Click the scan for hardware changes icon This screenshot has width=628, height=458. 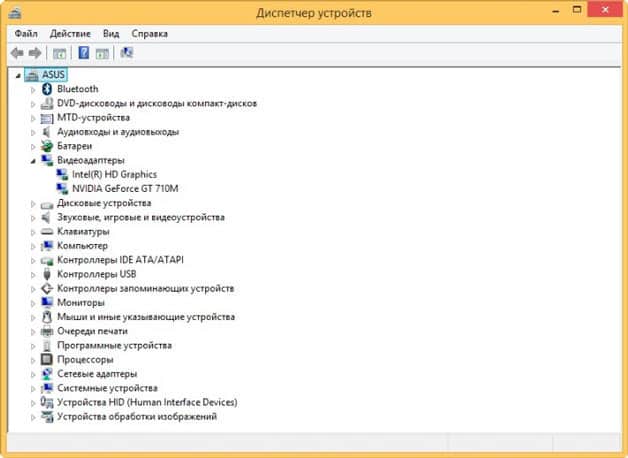[x=127, y=52]
